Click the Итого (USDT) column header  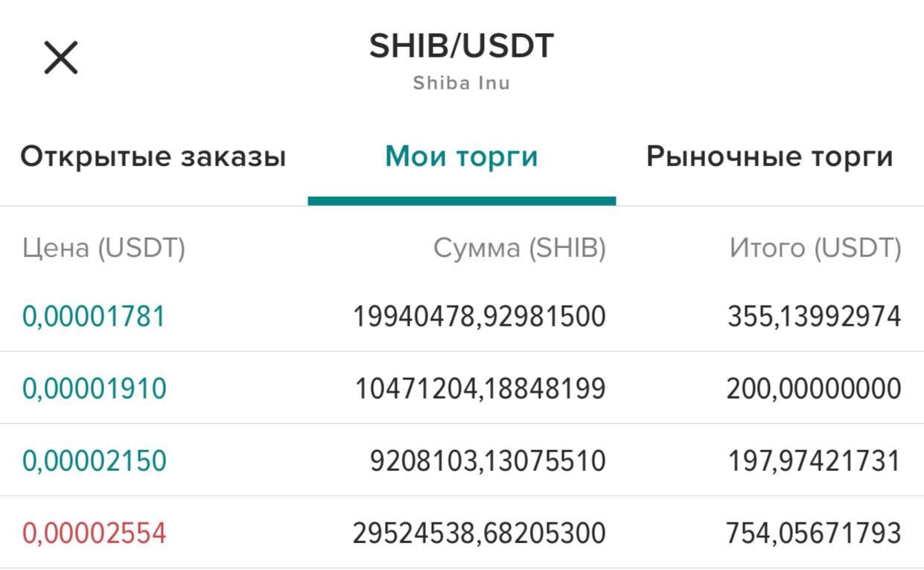[816, 248]
